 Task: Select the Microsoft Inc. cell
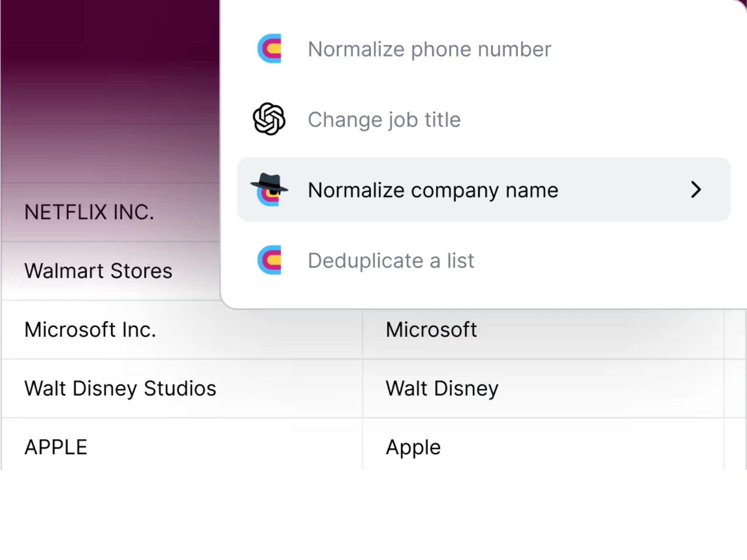point(90,330)
